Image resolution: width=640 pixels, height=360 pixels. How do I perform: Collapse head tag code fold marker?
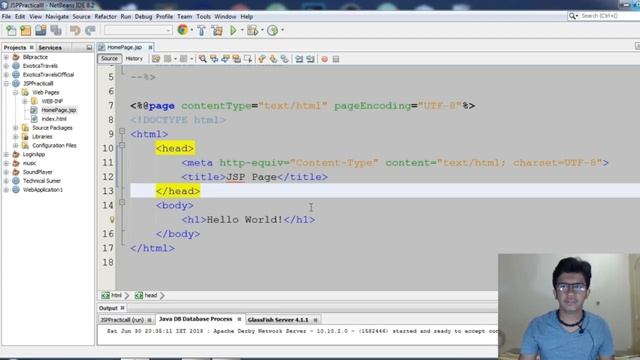pyautogui.click(x=122, y=145)
